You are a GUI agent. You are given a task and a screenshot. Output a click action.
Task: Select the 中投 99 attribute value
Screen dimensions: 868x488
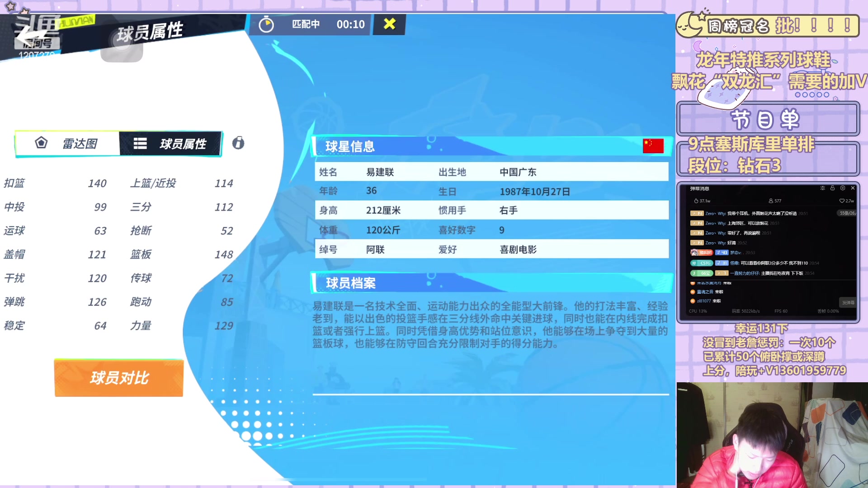100,207
